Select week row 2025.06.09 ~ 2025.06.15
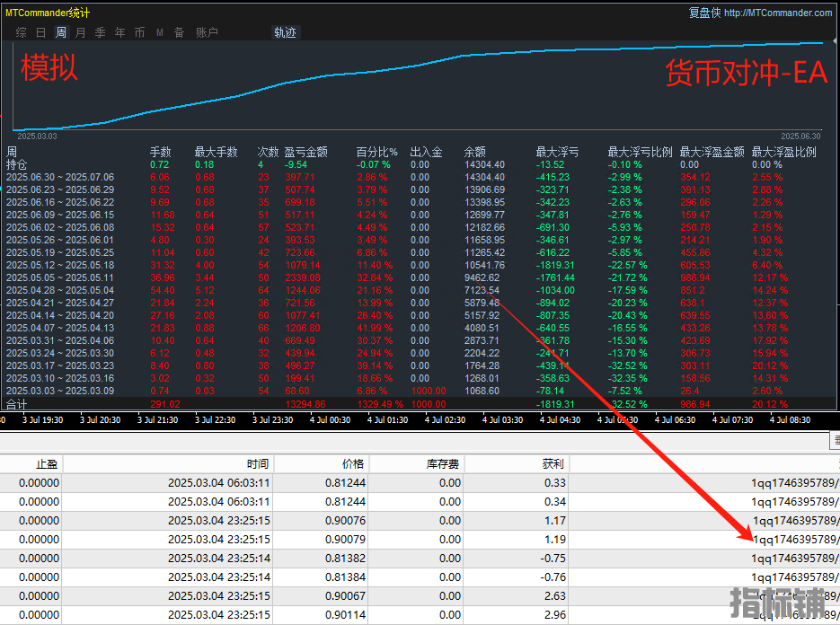This screenshot has height=625, width=840. [418, 215]
